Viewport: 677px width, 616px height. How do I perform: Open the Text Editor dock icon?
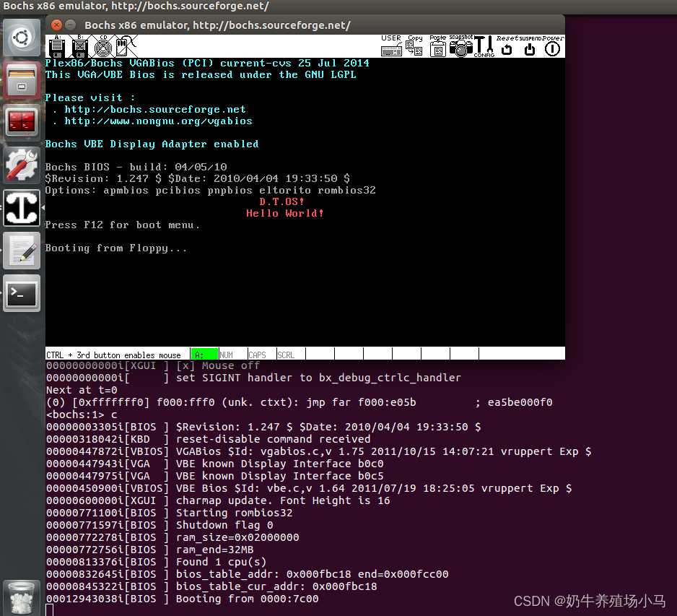(x=22, y=251)
